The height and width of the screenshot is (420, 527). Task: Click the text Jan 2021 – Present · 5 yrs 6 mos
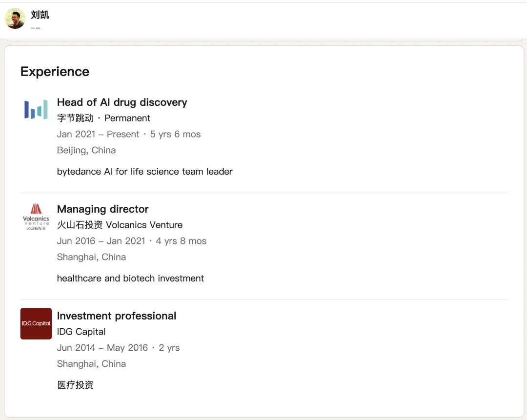[129, 134]
